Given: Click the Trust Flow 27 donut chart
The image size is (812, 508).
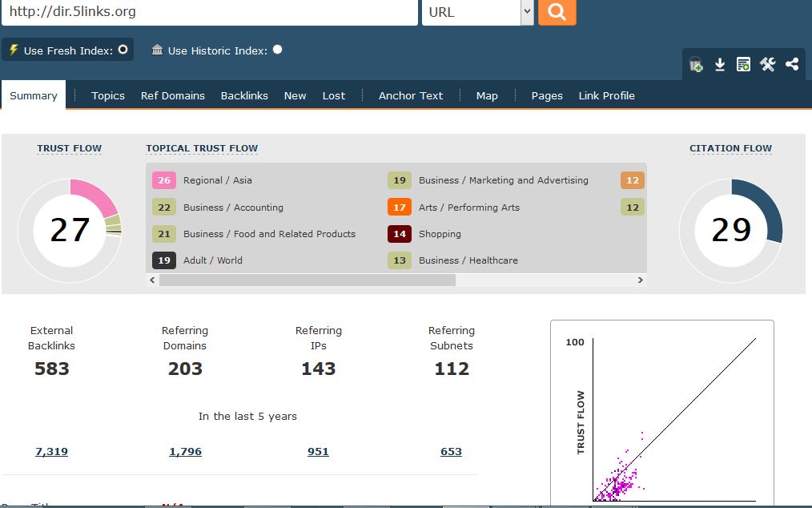Looking at the screenshot, I should coord(70,230).
